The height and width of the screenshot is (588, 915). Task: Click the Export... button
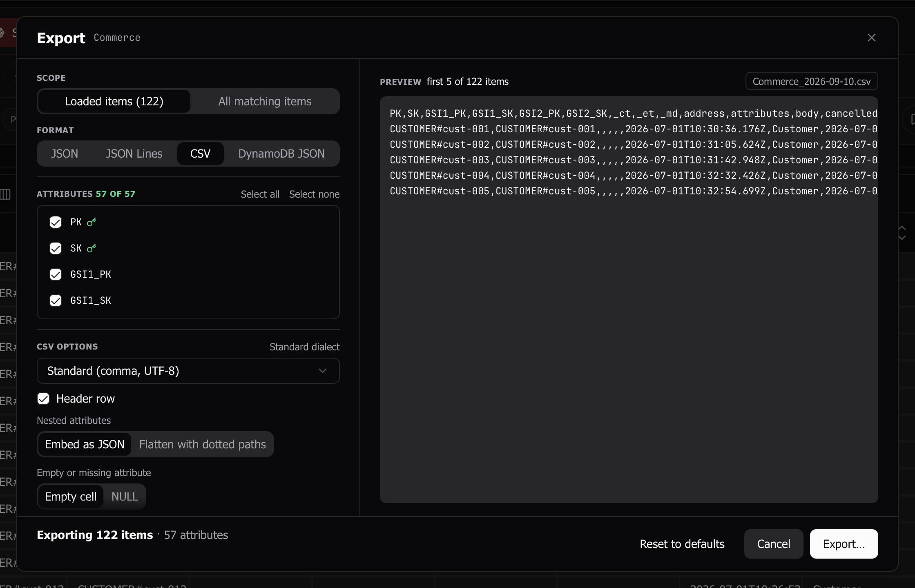click(844, 544)
